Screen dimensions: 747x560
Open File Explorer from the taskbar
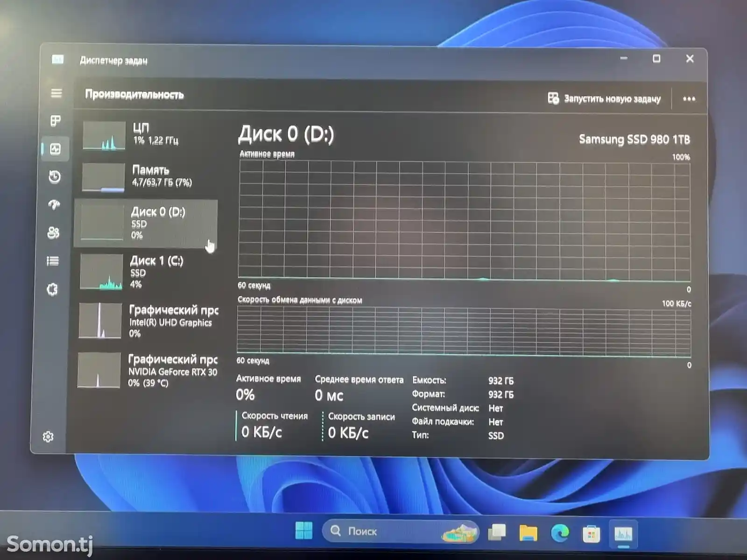coord(528,532)
